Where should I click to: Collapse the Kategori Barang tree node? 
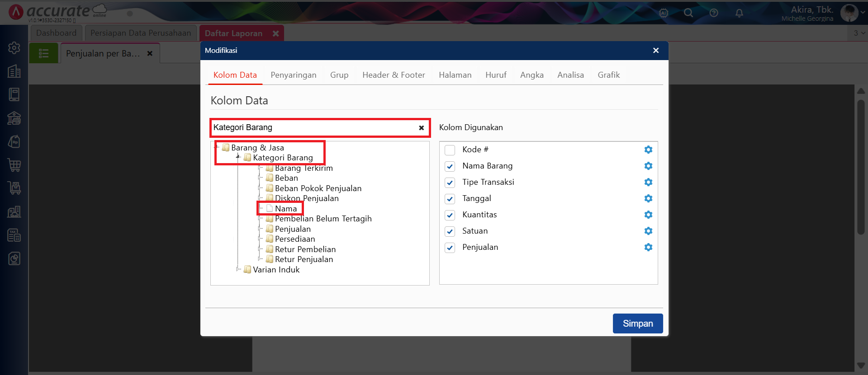click(238, 157)
